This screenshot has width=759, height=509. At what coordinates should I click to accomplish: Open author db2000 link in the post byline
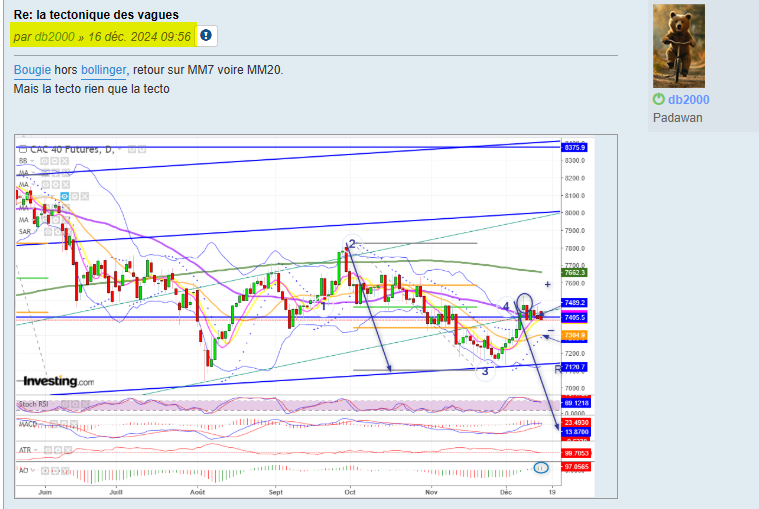55,37
